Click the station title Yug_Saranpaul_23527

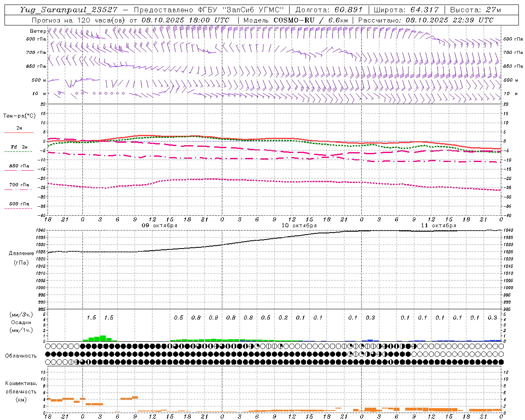(x=68, y=10)
